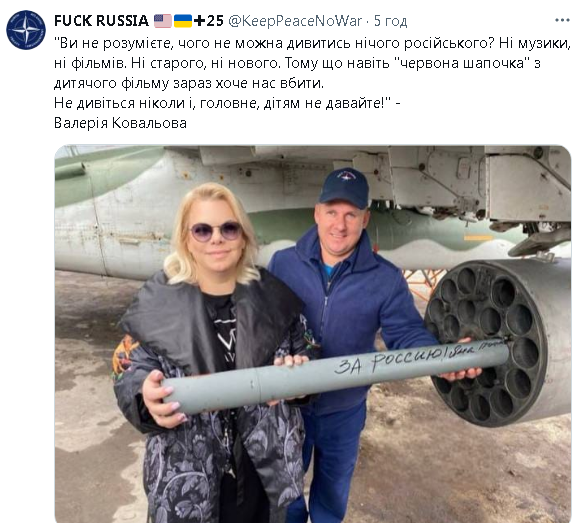Click the "+25" after the flag emojis
Image resolution: width=579 pixels, height=523 pixels.
(x=209, y=21)
